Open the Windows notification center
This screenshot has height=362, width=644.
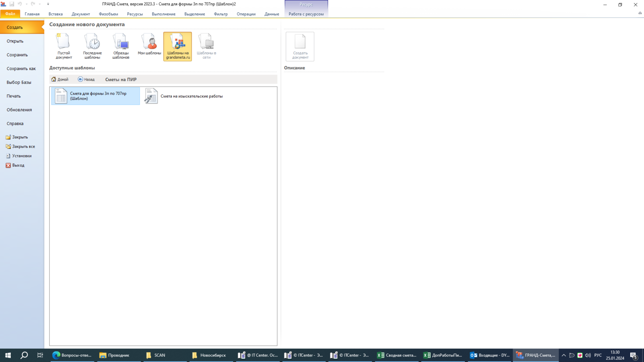coord(634,355)
